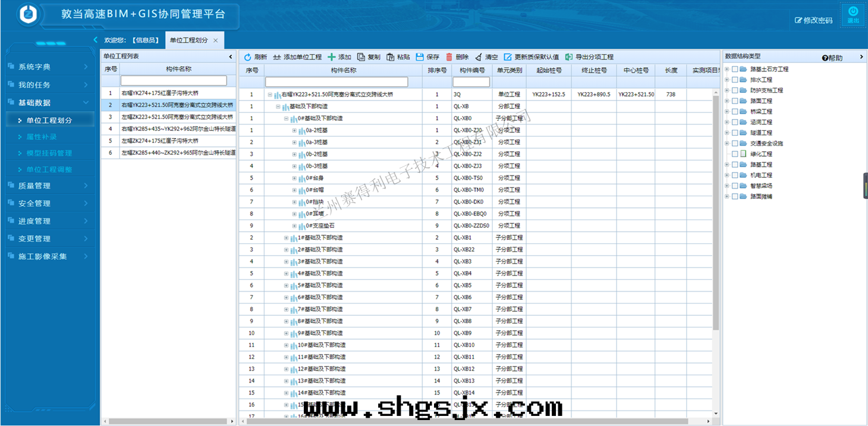Click the red 删除 trash icon
Screen dimensions: 868x426
[449, 57]
